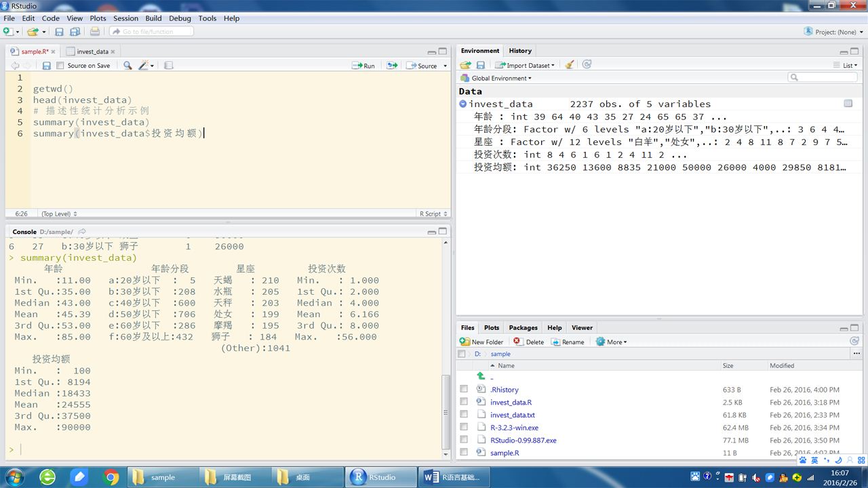This screenshot has width=868, height=488.
Task: Save workspace in the Environment pane
Action: point(480,65)
